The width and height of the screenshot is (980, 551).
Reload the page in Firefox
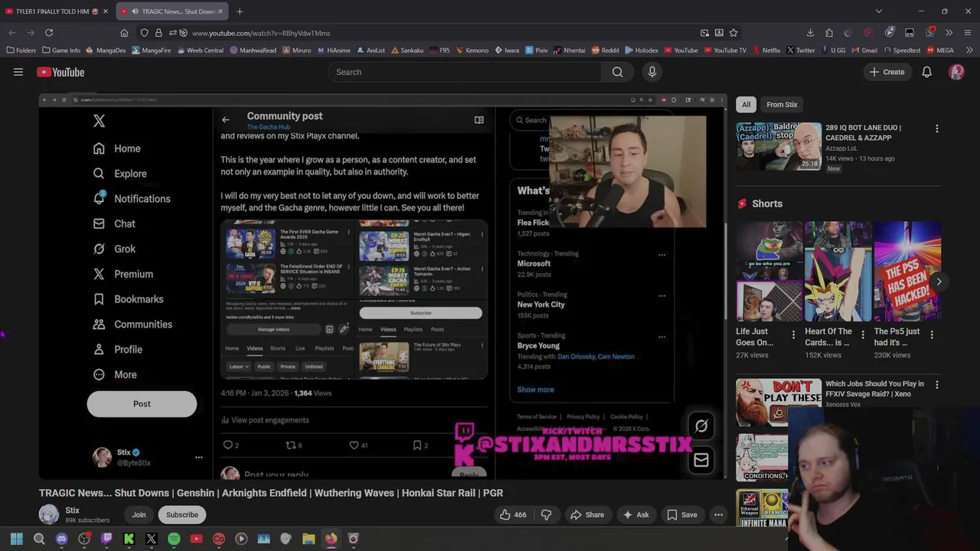pyautogui.click(x=49, y=33)
